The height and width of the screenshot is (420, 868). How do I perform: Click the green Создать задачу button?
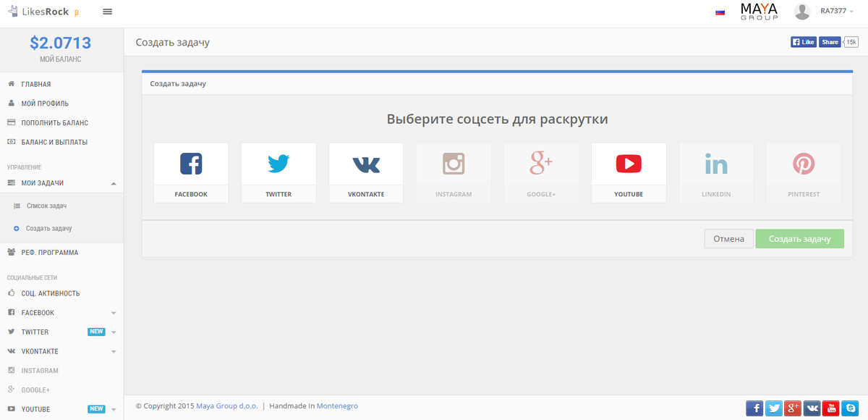[799, 239]
